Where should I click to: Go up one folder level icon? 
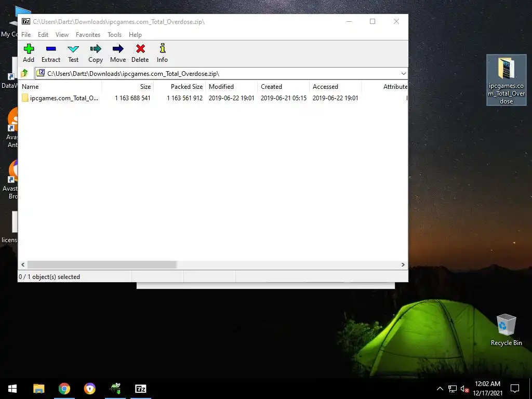click(24, 73)
